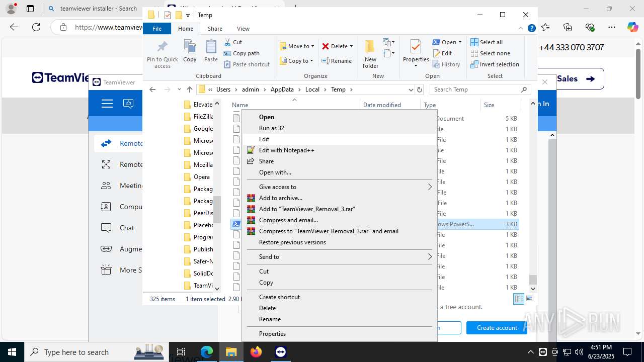Screen dimensions: 644x362
Task: Select the FileZilla folder in tree
Action: coord(198,117)
